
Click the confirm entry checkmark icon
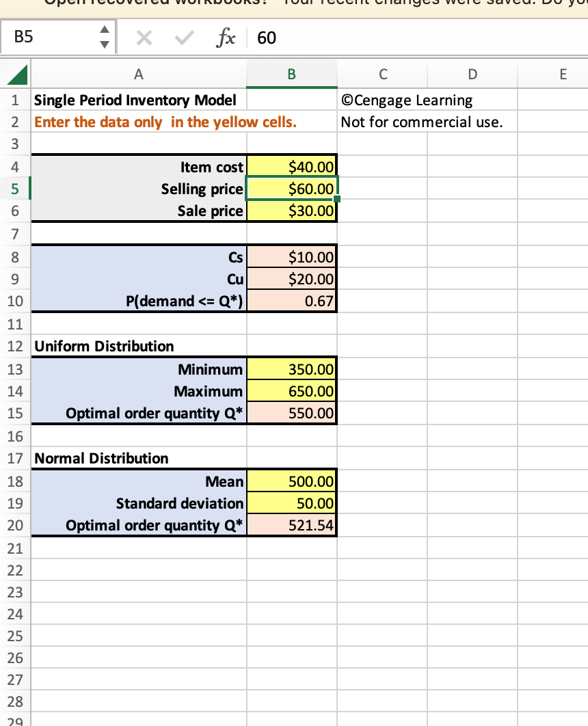184,38
